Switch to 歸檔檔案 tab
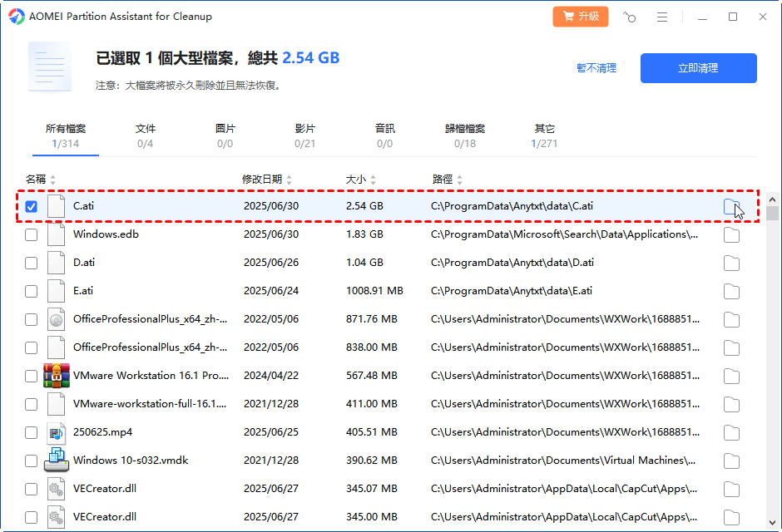782x532 pixels. click(x=465, y=136)
